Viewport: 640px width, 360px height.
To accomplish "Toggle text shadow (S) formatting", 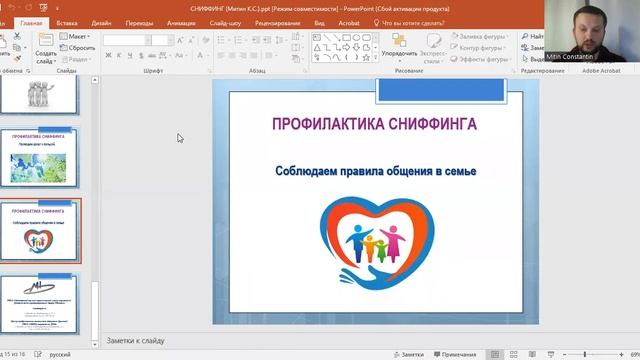I will (x=141, y=55).
